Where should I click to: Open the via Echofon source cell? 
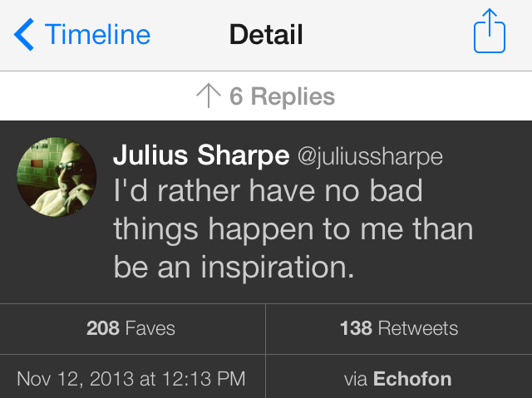pyautogui.click(x=399, y=376)
